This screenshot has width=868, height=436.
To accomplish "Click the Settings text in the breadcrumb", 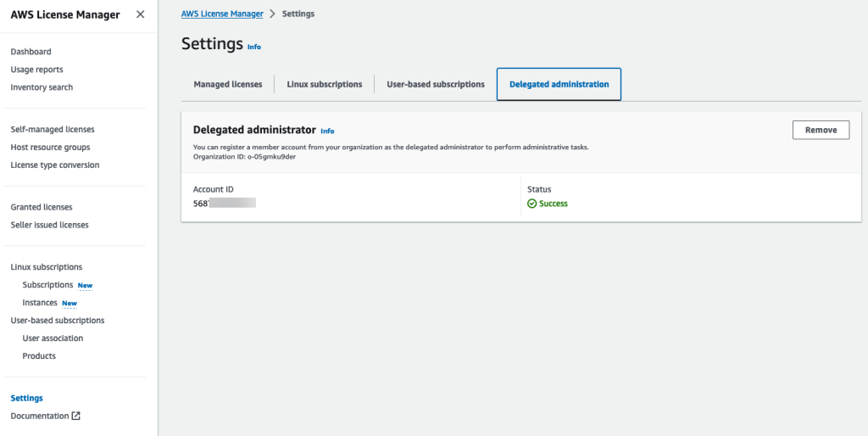I will [298, 14].
